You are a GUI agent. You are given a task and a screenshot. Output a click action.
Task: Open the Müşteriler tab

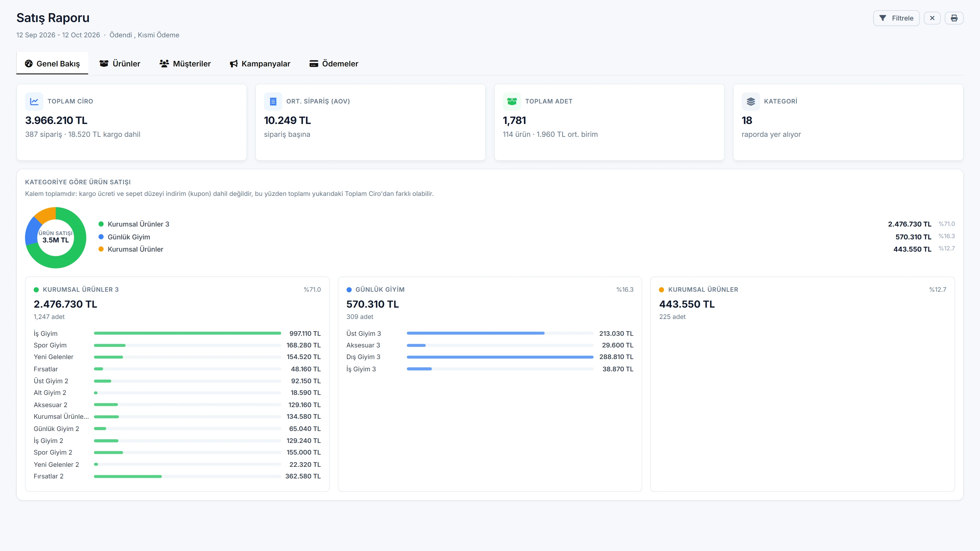point(185,63)
